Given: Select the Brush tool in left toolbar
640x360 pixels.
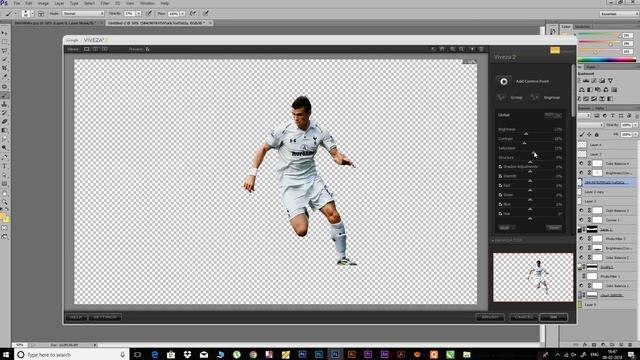Looking at the screenshot, I should (x=4, y=95).
